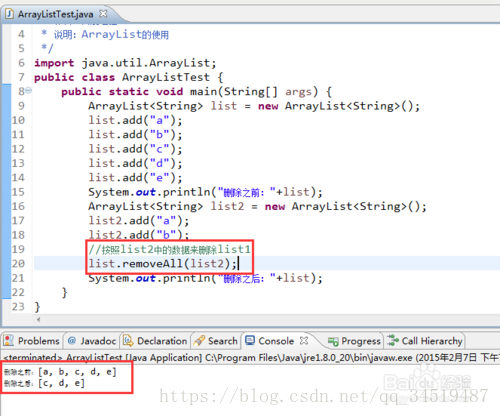The image size is (500, 416).
Task: Click the Problems view icon
Action: coord(8,341)
